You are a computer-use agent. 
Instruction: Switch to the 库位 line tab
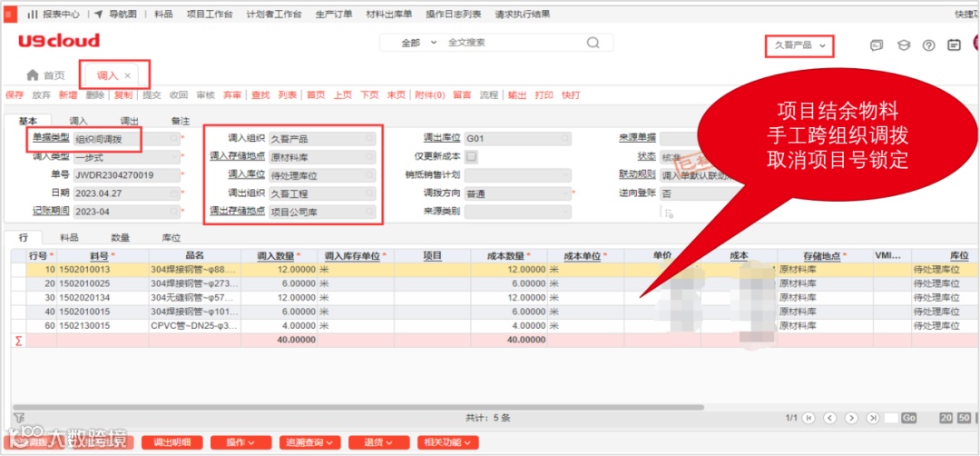(171, 238)
